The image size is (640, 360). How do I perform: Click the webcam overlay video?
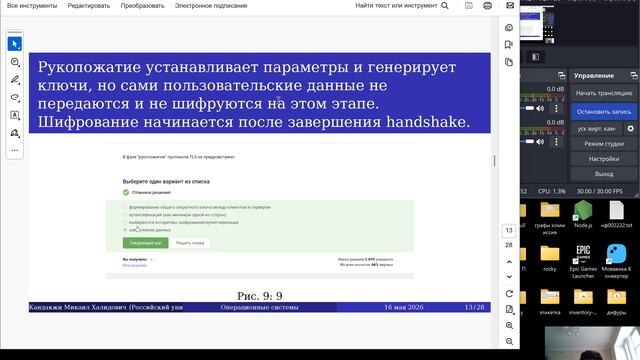click(592, 343)
